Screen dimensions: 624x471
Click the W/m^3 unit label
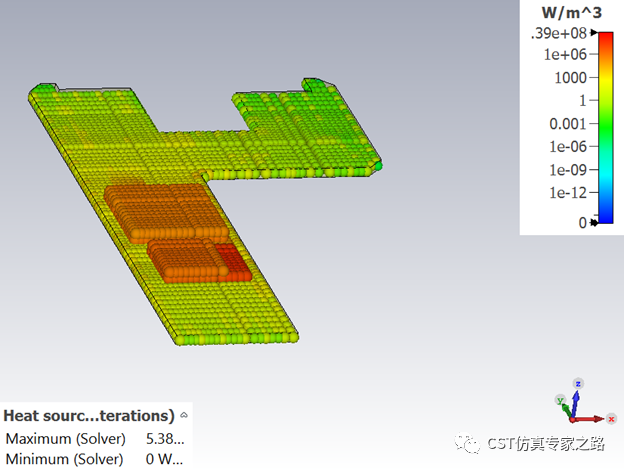571,13
